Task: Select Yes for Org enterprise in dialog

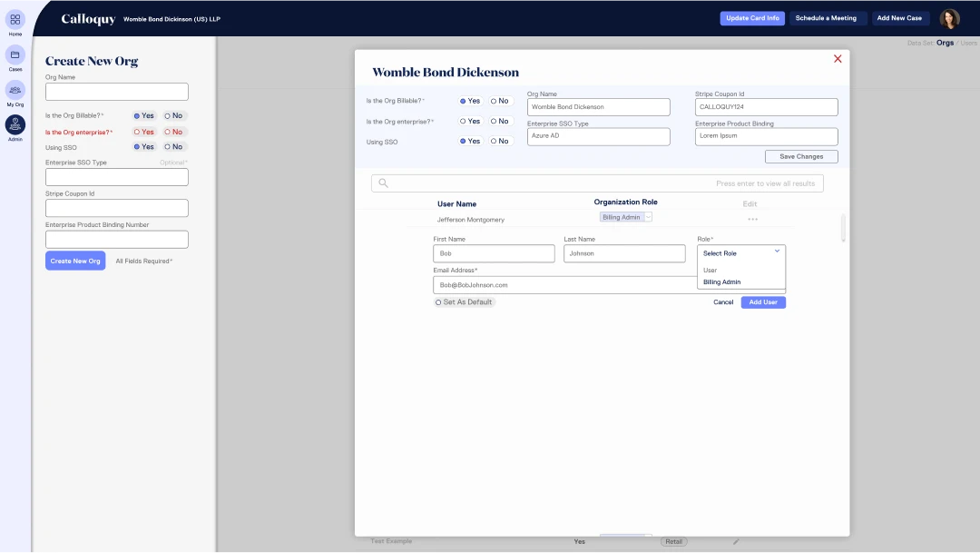Action: pyautogui.click(x=470, y=122)
